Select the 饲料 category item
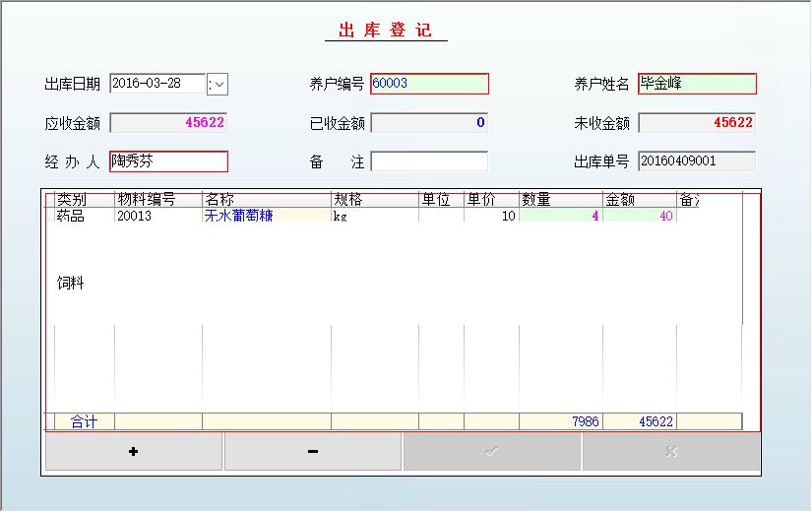The width and height of the screenshot is (812, 512). click(70, 284)
